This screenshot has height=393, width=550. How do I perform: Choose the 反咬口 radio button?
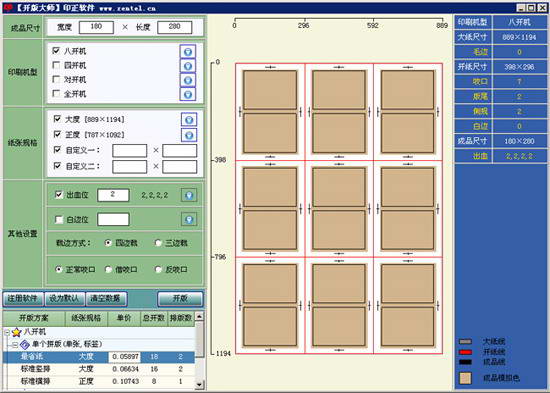click(158, 269)
